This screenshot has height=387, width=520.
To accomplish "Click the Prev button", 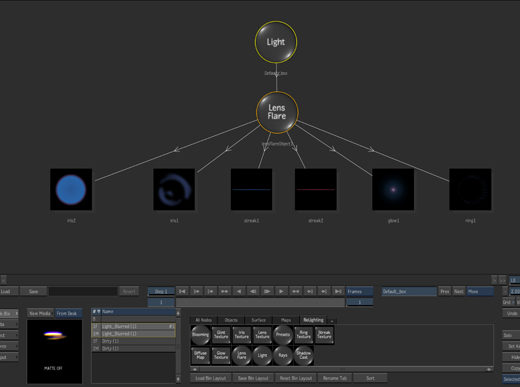I will [445, 292].
